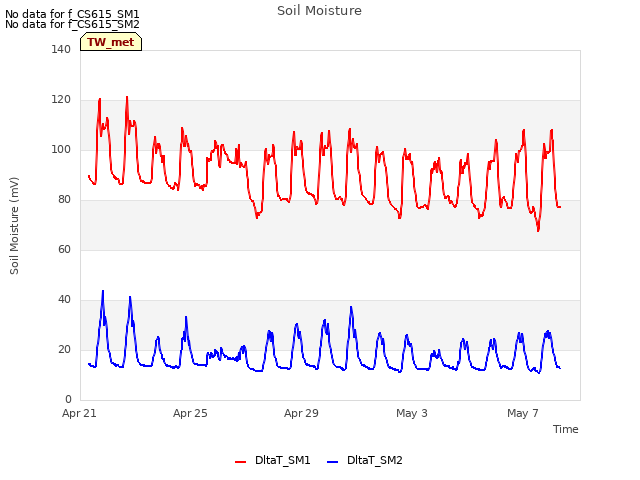Click the Apr 21 x-axis label
This screenshot has width=640, height=480.
click(79, 413)
